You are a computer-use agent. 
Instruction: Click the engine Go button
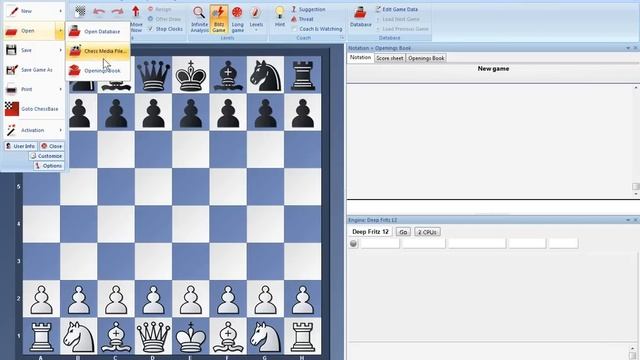coord(403,232)
